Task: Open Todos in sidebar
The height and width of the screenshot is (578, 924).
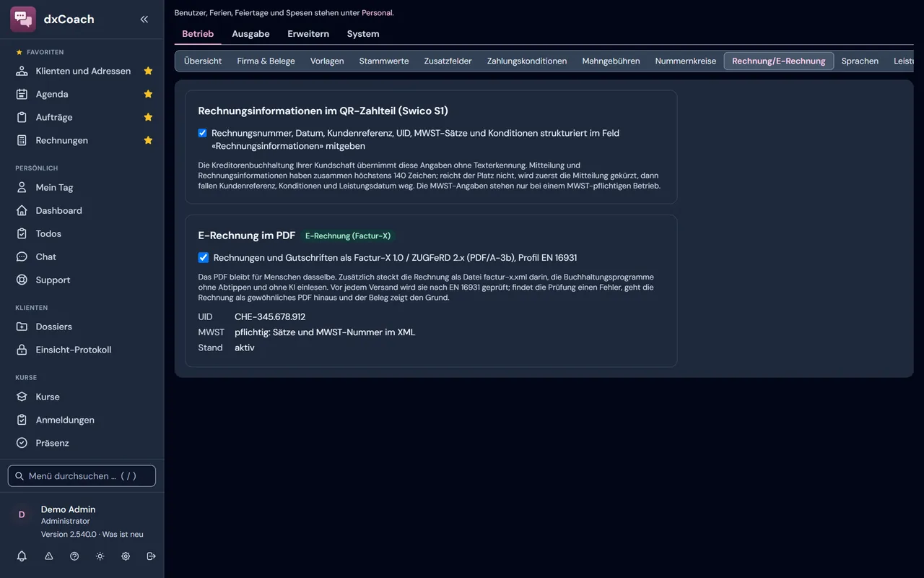Action: (82, 233)
